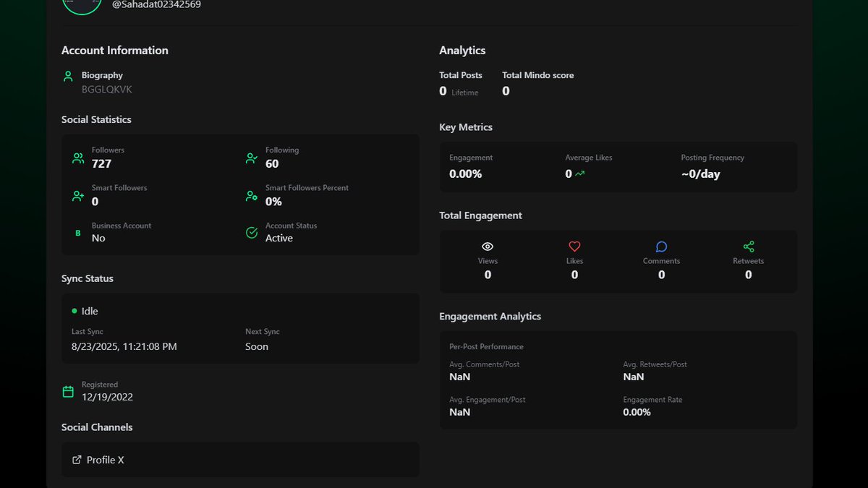
Task: Click the Followers group icon
Action: pyautogui.click(x=77, y=156)
